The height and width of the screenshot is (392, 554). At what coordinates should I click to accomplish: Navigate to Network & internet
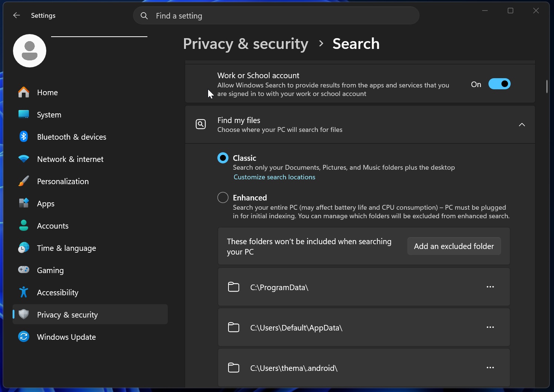(x=90, y=159)
